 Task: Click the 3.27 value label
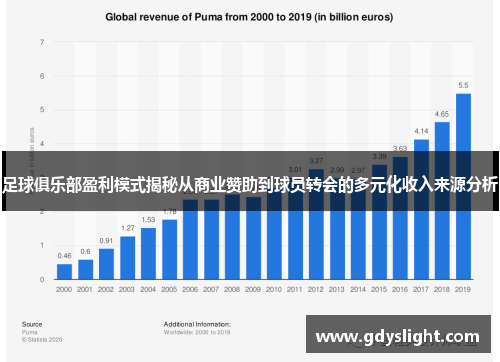tap(316, 161)
